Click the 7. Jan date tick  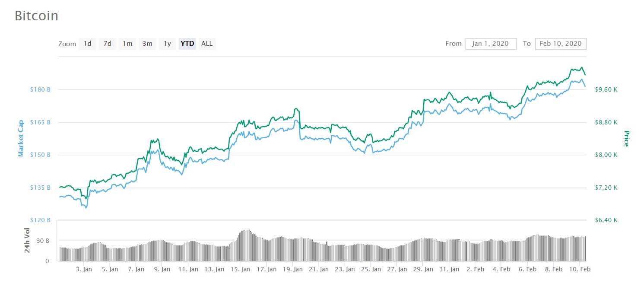click(x=136, y=269)
